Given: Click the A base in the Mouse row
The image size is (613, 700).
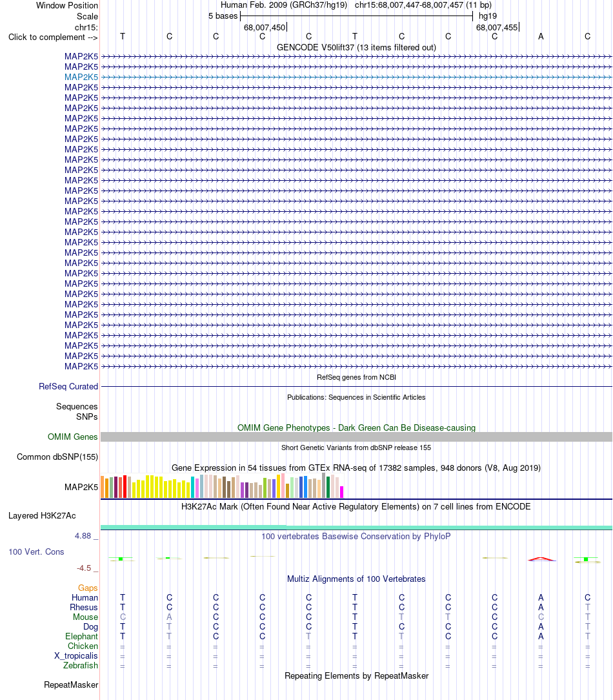Looking at the screenshot, I should coord(169,617).
